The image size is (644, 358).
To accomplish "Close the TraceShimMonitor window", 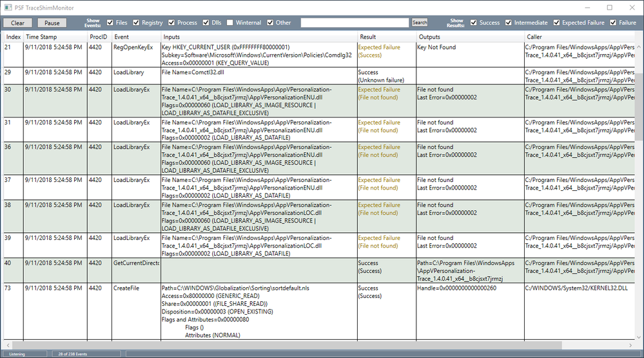I will click(x=632, y=7).
